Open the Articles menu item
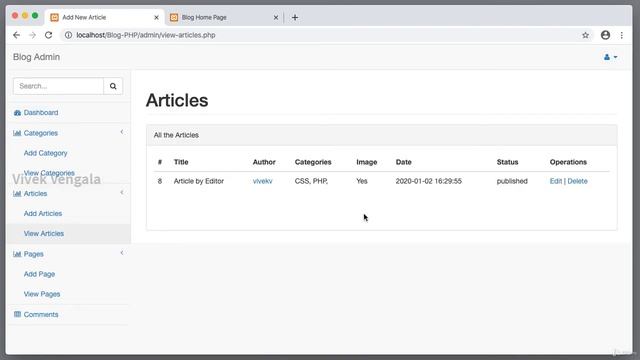The height and width of the screenshot is (360, 640). [x=36, y=193]
